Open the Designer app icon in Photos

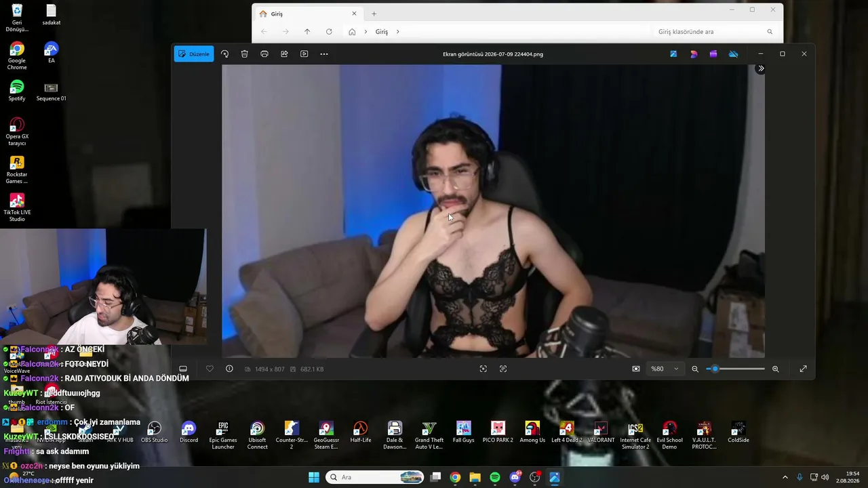(693, 54)
